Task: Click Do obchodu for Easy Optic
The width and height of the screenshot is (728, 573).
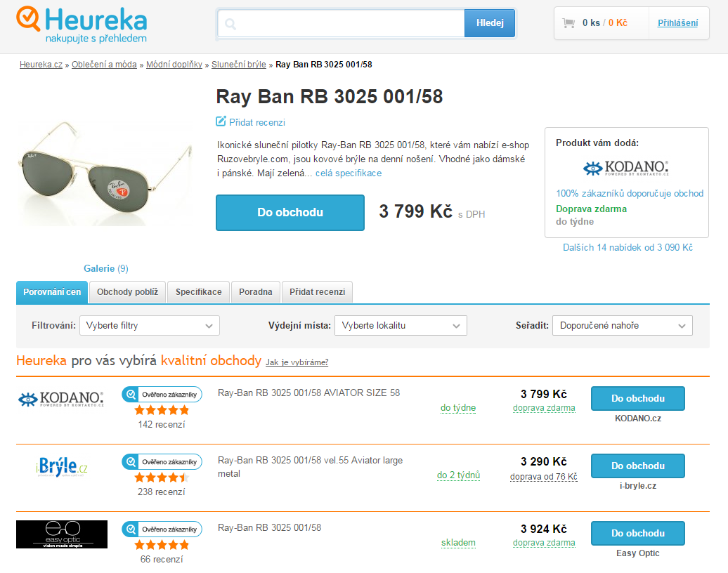Action: [638, 533]
